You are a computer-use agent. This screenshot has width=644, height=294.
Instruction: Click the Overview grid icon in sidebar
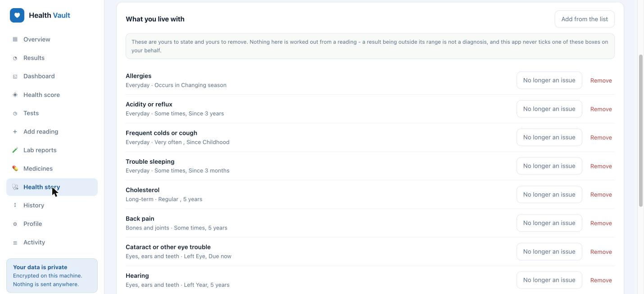tap(15, 39)
